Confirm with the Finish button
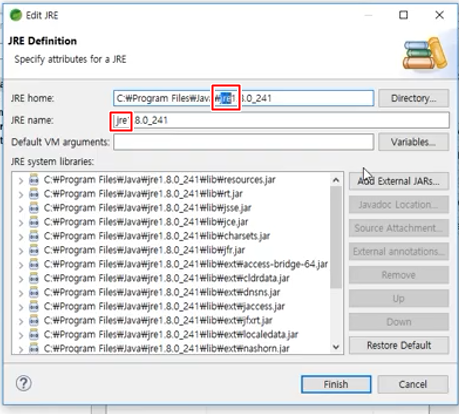 point(336,384)
